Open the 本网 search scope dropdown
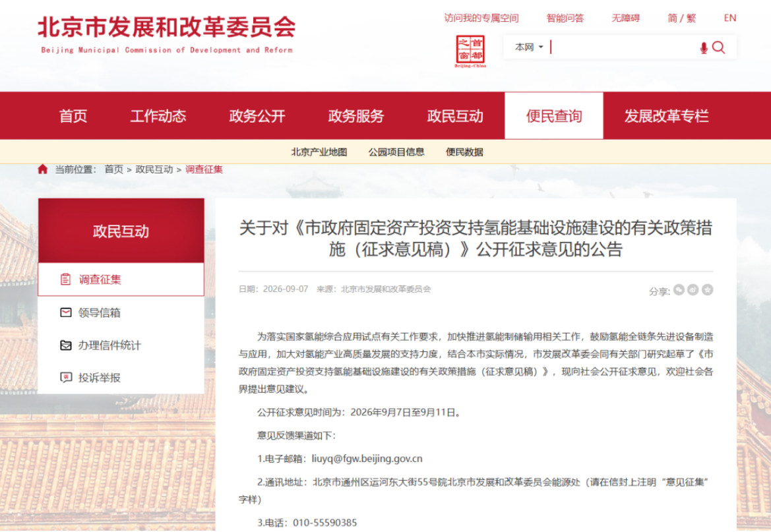The image size is (771, 532). (x=528, y=47)
